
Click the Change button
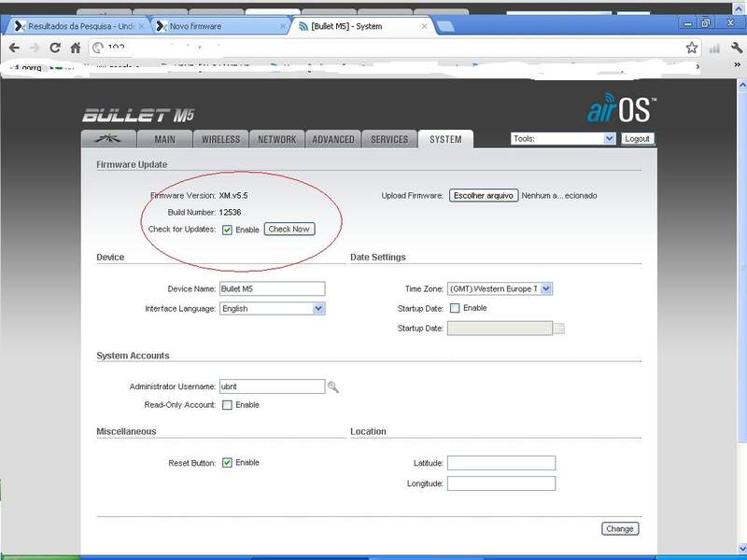tap(620, 528)
